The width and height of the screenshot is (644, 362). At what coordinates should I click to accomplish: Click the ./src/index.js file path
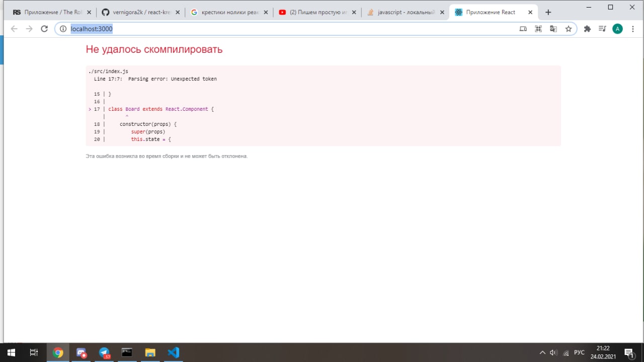click(x=108, y=71)
